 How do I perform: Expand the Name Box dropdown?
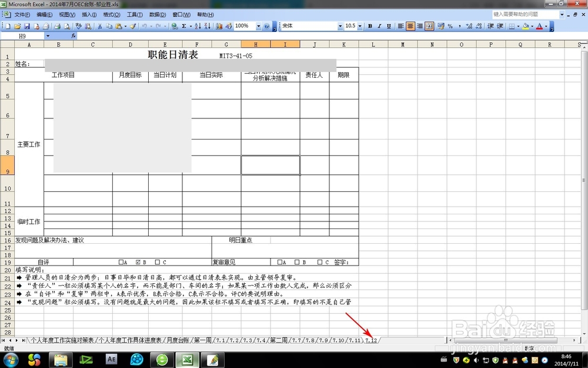(x=48, y=36)
